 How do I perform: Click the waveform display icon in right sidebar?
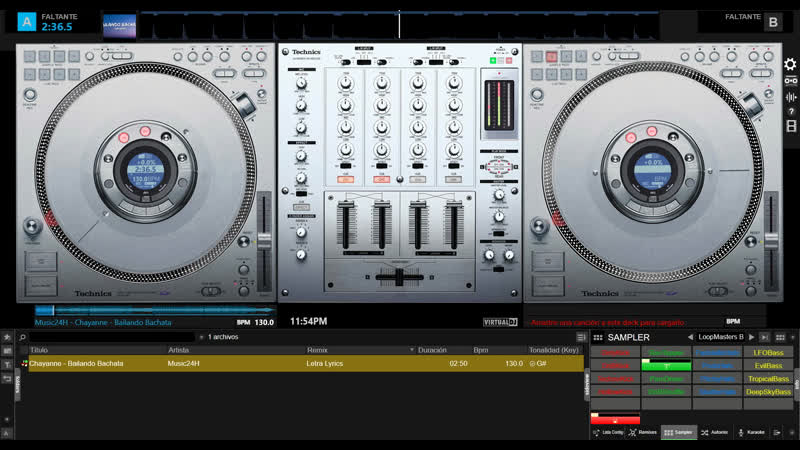point(791,97)
